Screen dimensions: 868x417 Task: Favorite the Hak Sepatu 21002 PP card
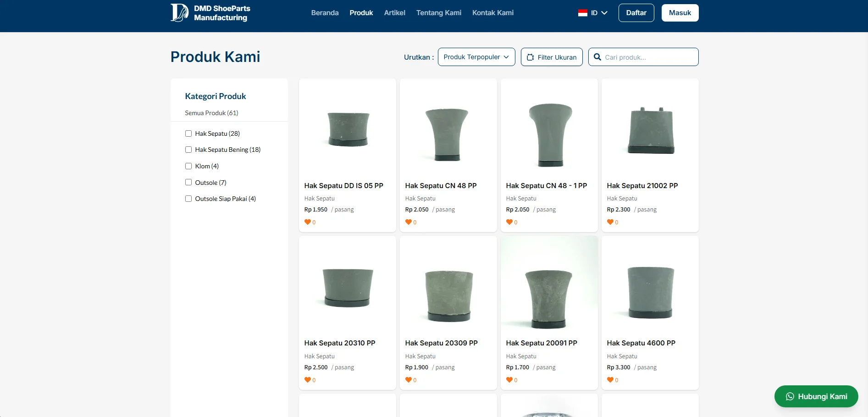coord(610,222)
